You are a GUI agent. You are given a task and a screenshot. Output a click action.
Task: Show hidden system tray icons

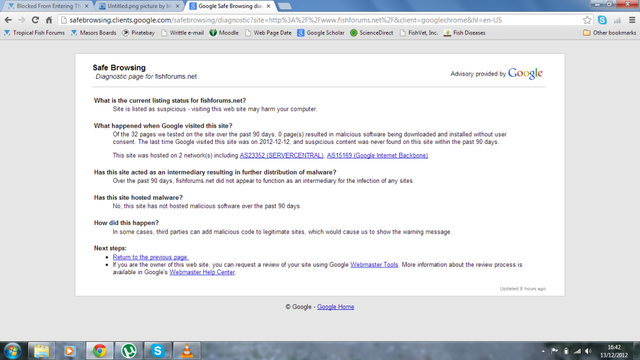[543, 351]
